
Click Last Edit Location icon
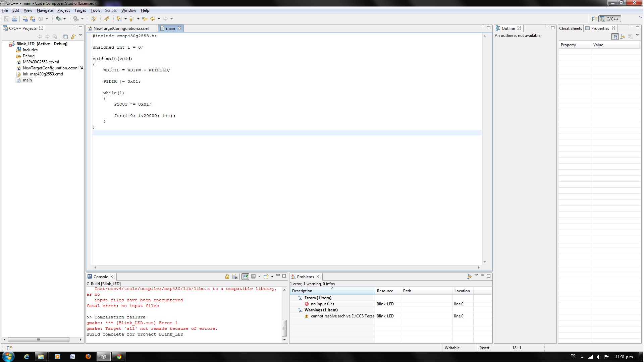[x=145, y=19]
